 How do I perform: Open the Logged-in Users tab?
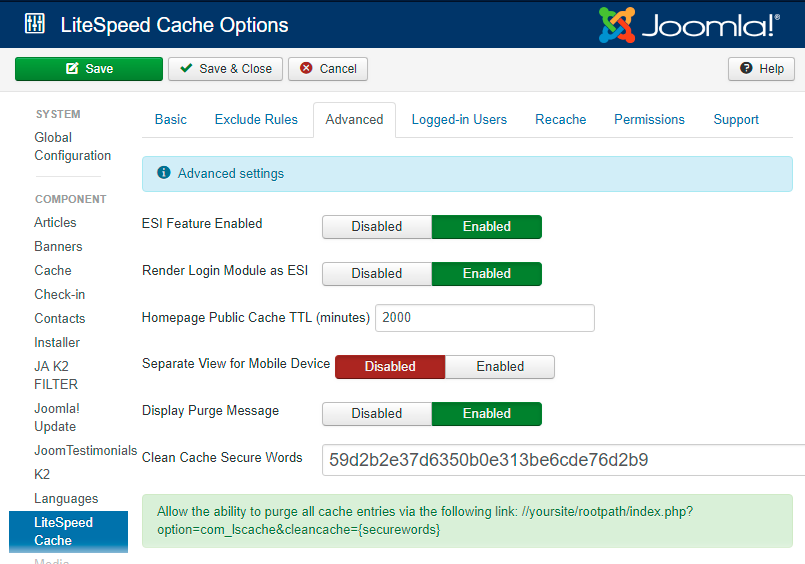[x=459, y=120]
